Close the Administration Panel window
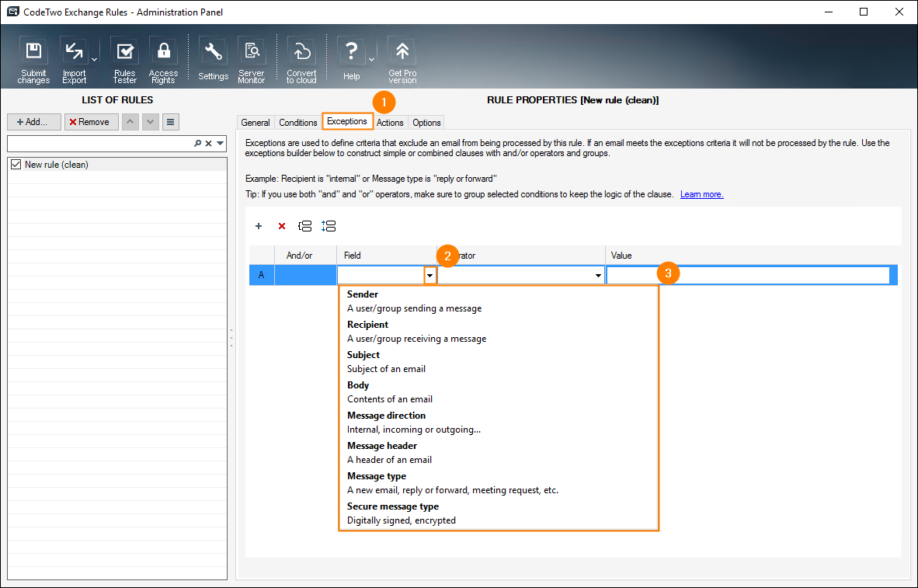Viewport: 918px width, 588px height. [x=899, y=12]
